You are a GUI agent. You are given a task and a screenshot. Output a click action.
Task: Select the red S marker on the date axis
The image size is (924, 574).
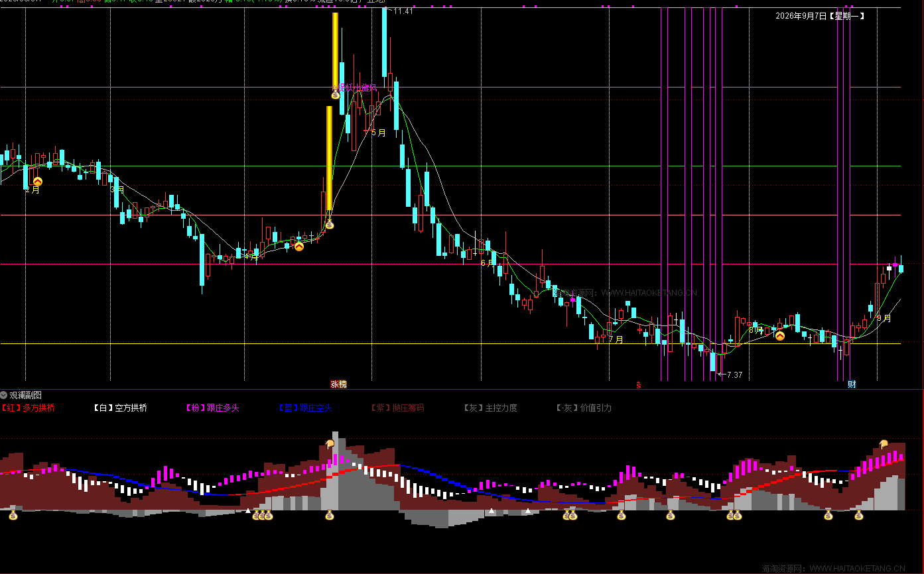pos(639,384)
